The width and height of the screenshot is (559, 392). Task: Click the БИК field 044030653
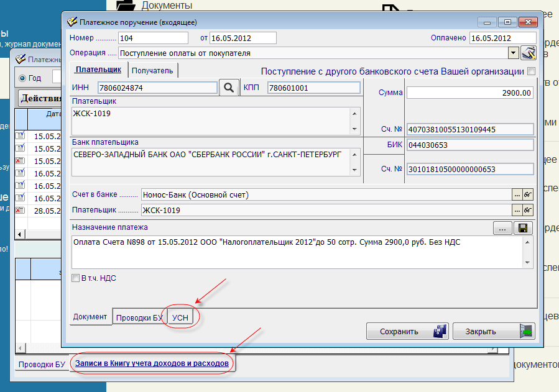[470, 145]
